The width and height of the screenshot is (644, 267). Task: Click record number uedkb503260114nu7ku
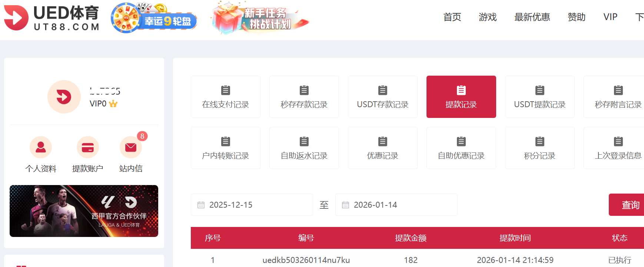coord(306,260)
